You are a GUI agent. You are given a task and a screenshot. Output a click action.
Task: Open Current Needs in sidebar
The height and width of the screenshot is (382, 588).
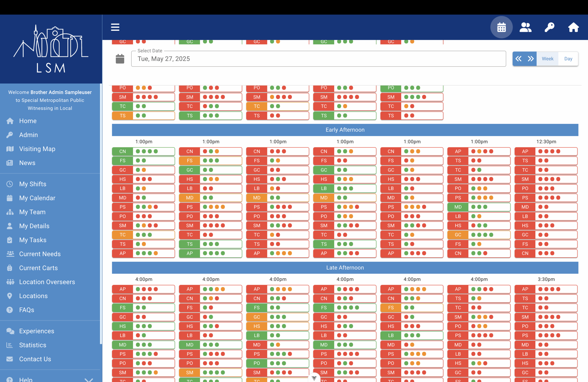pyautogui.click(x=40, y=254)
